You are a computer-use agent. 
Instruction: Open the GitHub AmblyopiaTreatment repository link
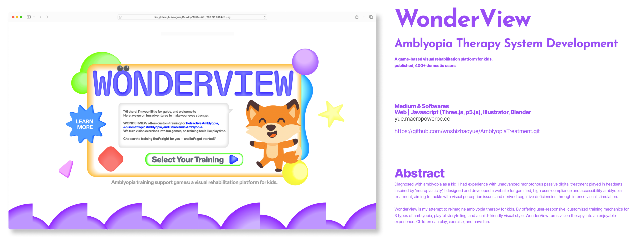tap(467, 131)
